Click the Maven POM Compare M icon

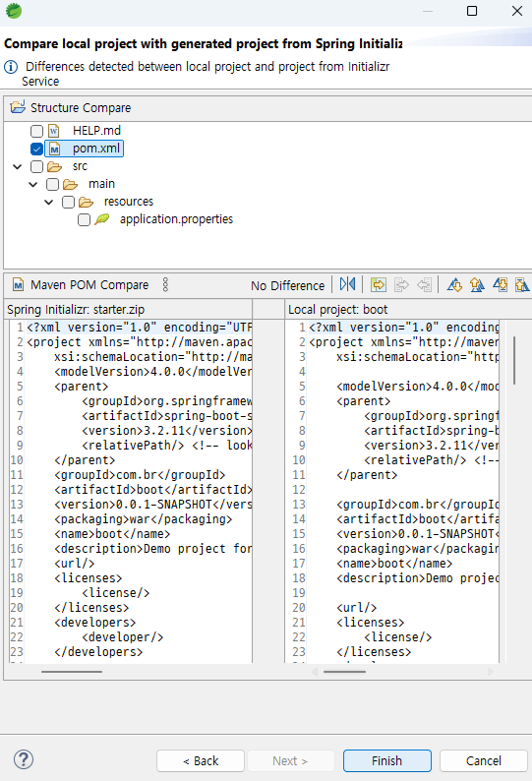coord(18,284)
